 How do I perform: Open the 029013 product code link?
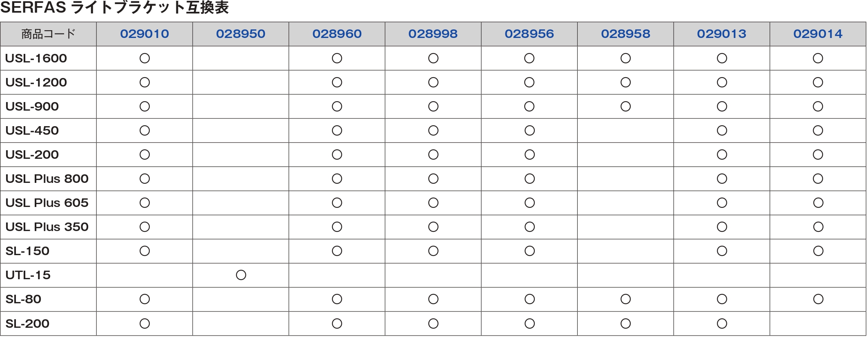coord(721,34)
